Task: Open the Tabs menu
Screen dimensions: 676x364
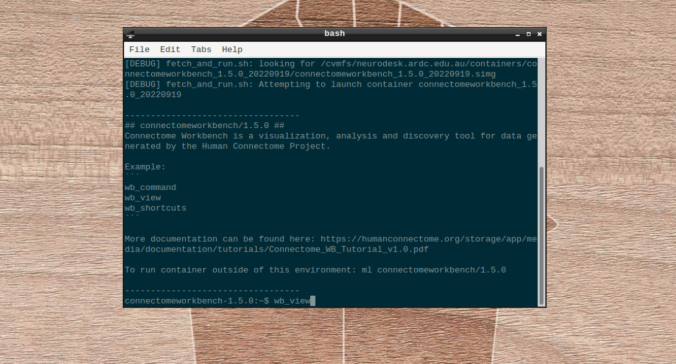Action: pos(201,50)
